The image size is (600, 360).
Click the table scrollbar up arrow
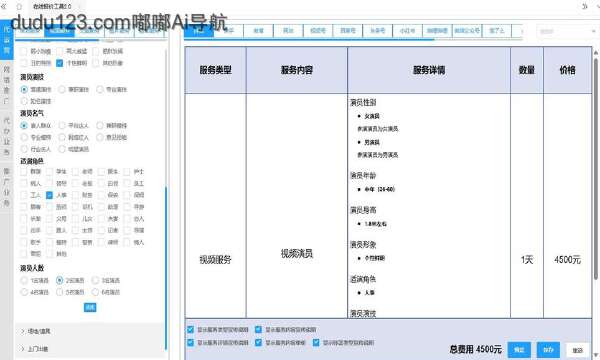point(596,52)
